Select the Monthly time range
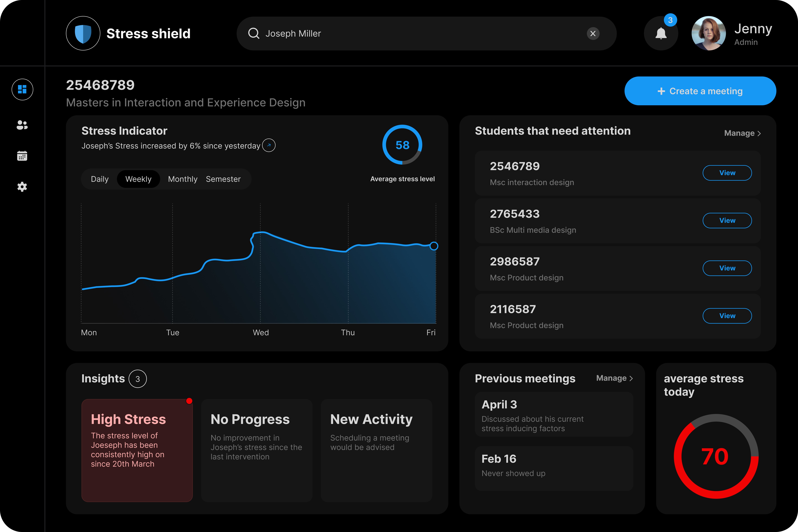798x532 pixels. coord(183,179)
